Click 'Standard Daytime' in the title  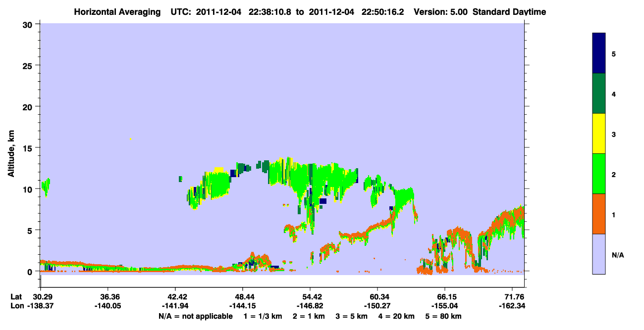pos(509,12)
